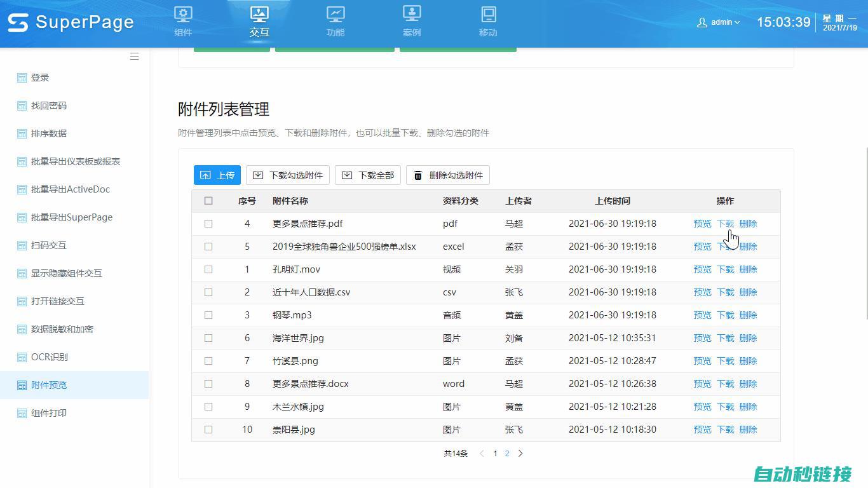This screenshot has width=868, height=488.
Task: Click the icon beside 批量导出SuperPage
Action: click(x=22, y=217)
